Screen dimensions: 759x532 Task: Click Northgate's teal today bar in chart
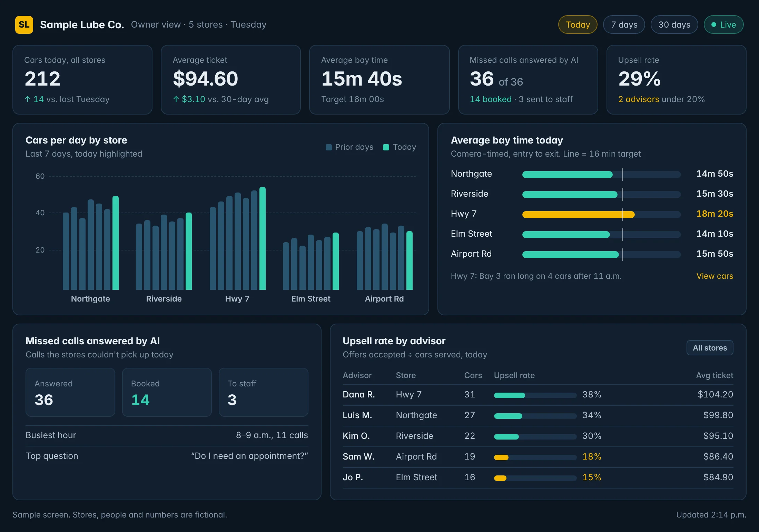(116, 243)
